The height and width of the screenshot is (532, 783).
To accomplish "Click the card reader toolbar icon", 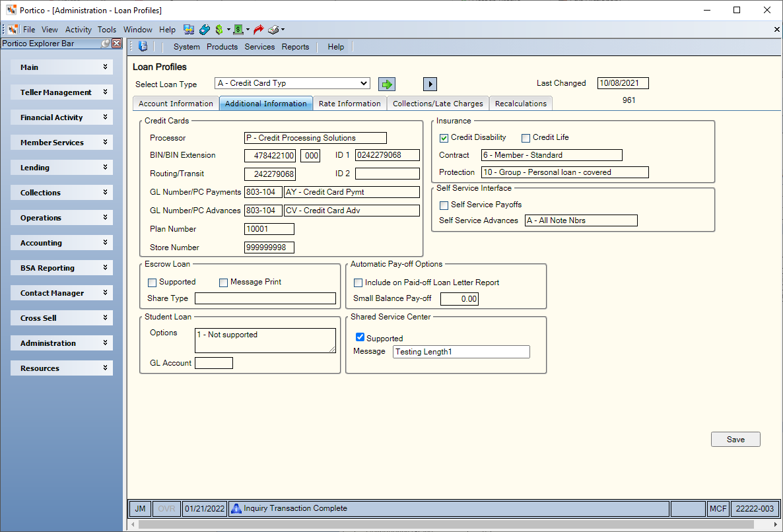I will pos(205,30).
